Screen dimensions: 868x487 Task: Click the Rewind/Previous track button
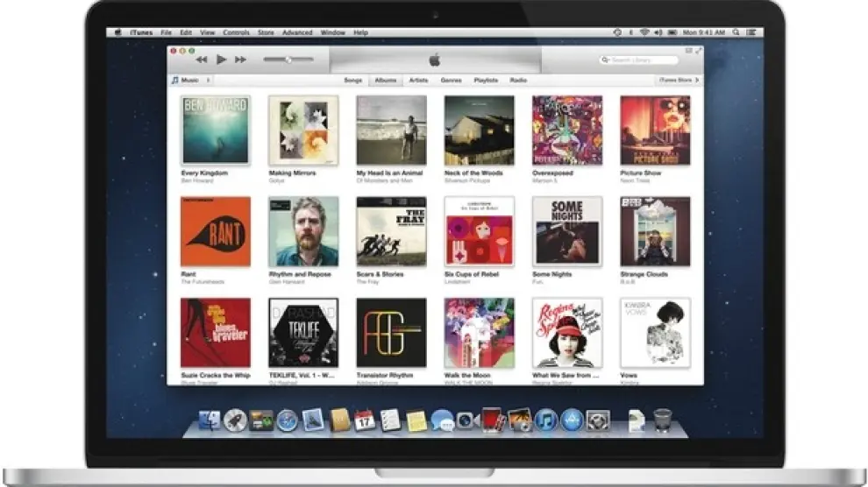[x=202, y=60]
